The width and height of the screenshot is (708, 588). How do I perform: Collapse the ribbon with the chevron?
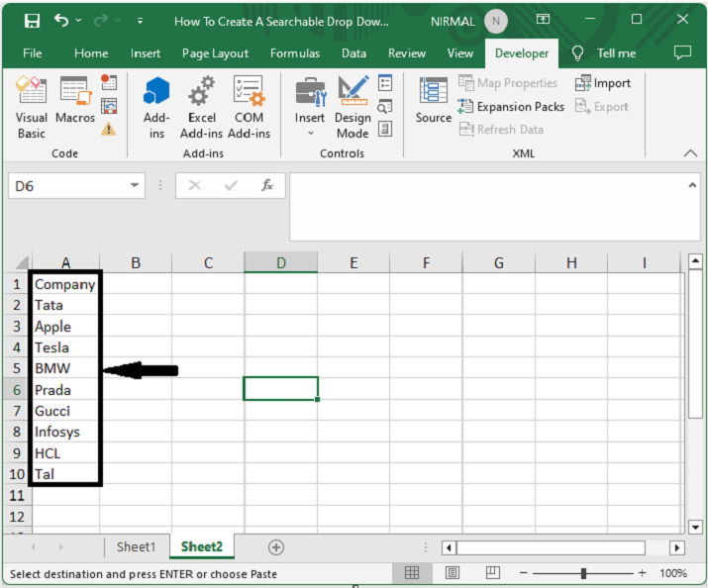690,153
